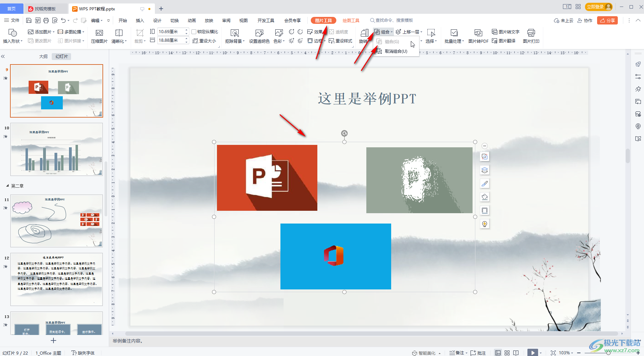Open the 批量处理 dropdown
This screenshot has width=644, height=356.
(454, 41)
